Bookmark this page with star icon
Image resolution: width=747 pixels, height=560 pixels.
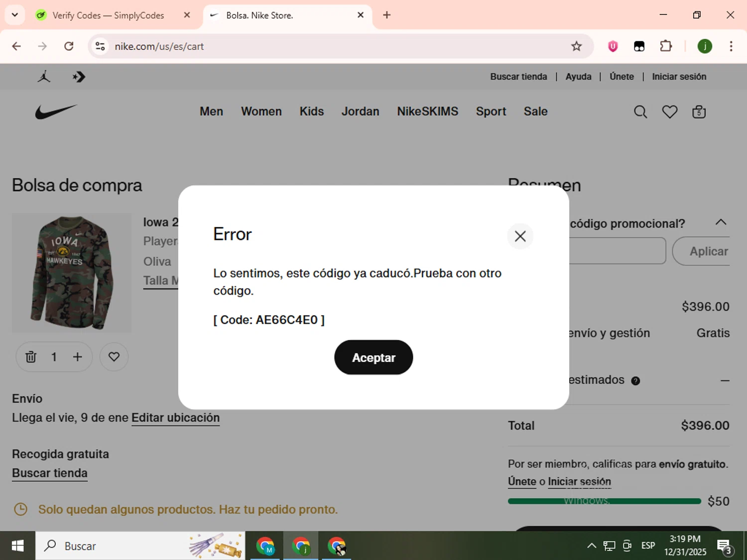pyautogui.click(x=576, y=46)
